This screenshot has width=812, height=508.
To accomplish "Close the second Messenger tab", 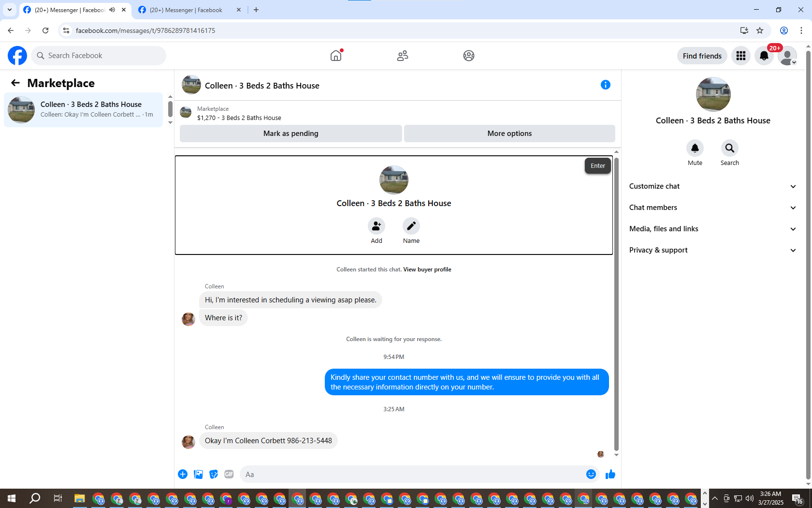I will point(239,10).
